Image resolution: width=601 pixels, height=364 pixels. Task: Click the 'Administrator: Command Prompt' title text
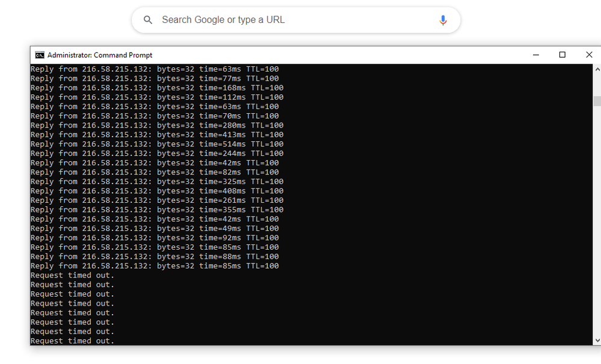[100, 55]
